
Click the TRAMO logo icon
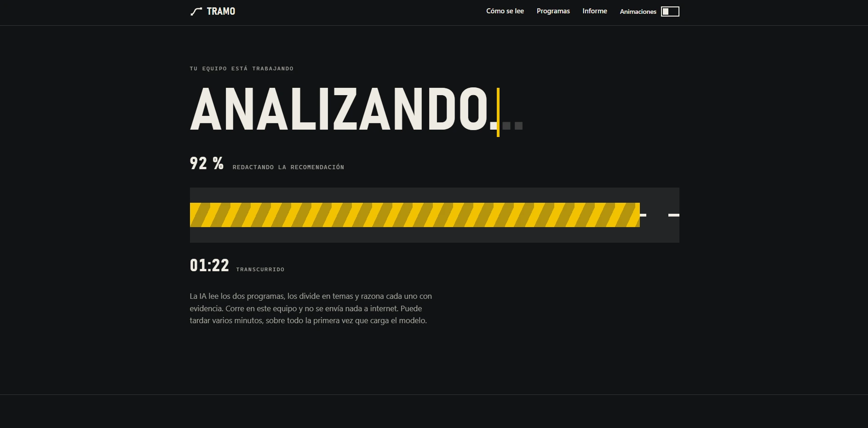[196, 11]
